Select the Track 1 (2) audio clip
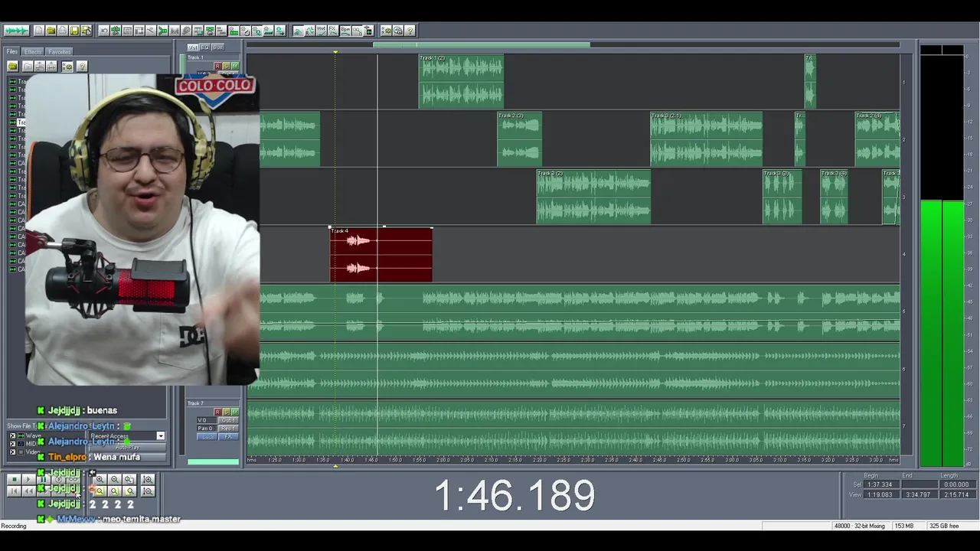Screen dimensions: 980x551 (461, 81)
